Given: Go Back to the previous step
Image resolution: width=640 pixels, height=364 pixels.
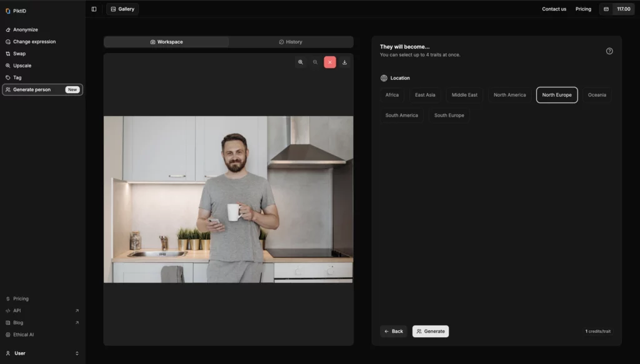Looking at the screenshot, I should (393, 331).
